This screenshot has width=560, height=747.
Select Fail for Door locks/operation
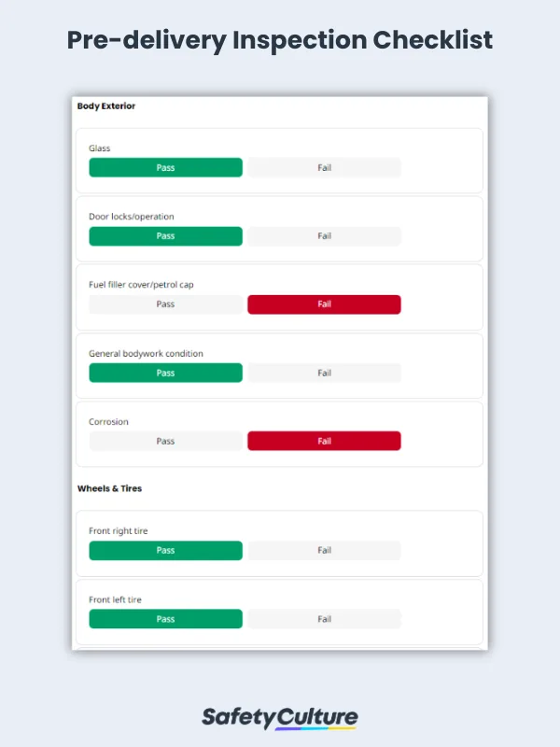coord(324,235)
